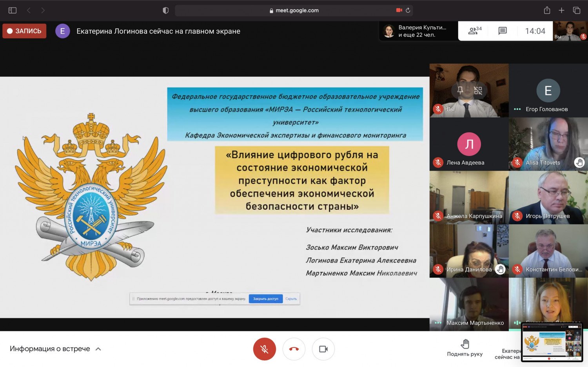Click Валерия Культи... participant preview
This screenshot has height=367, width=588.
[x=418, y=31]
